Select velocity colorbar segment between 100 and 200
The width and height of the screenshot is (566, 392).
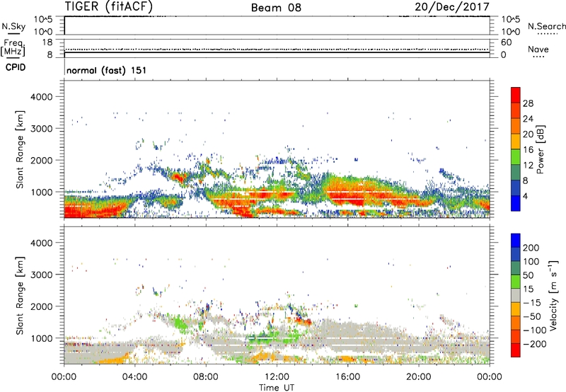(x=516, y=254)
